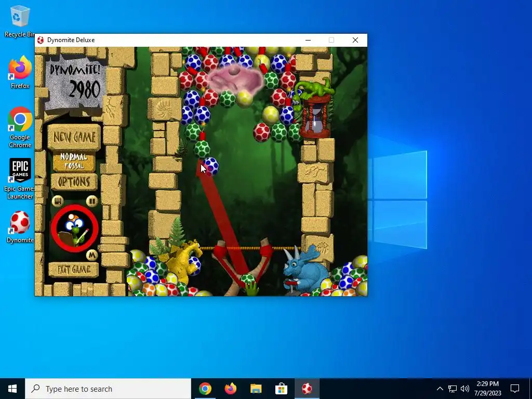Aim at the lowest blue egg

click(x=211, y=166)
